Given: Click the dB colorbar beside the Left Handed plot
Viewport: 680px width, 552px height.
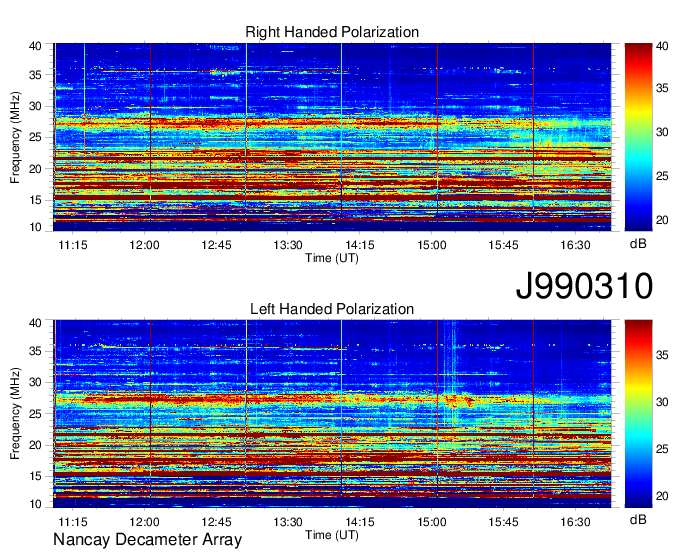Looking at the screenshot, I should pos(638,414).
